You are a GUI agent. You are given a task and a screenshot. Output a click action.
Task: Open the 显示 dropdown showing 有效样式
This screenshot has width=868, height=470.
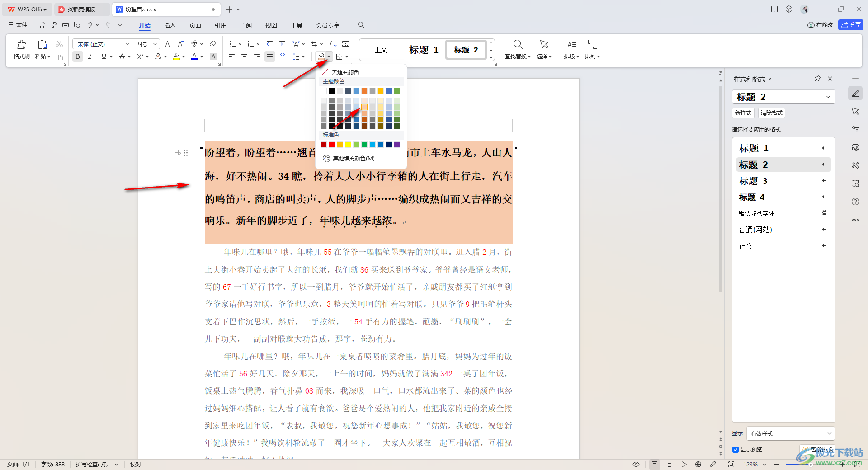coord(790,433)
